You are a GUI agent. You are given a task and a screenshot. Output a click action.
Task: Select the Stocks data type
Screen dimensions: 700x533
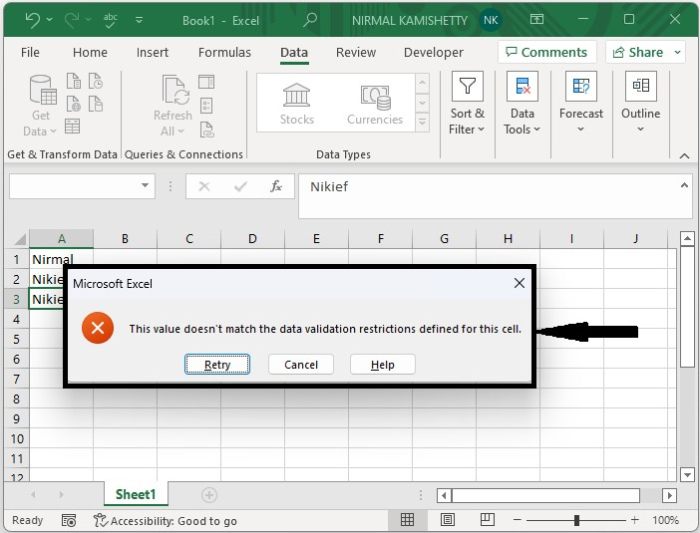pyautogui.click(x=297, y=104)
